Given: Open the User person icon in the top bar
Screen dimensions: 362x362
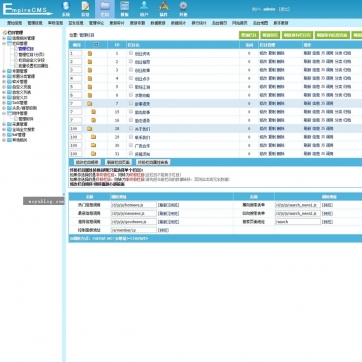Looking at the screenshot, I should click(144, 9).
